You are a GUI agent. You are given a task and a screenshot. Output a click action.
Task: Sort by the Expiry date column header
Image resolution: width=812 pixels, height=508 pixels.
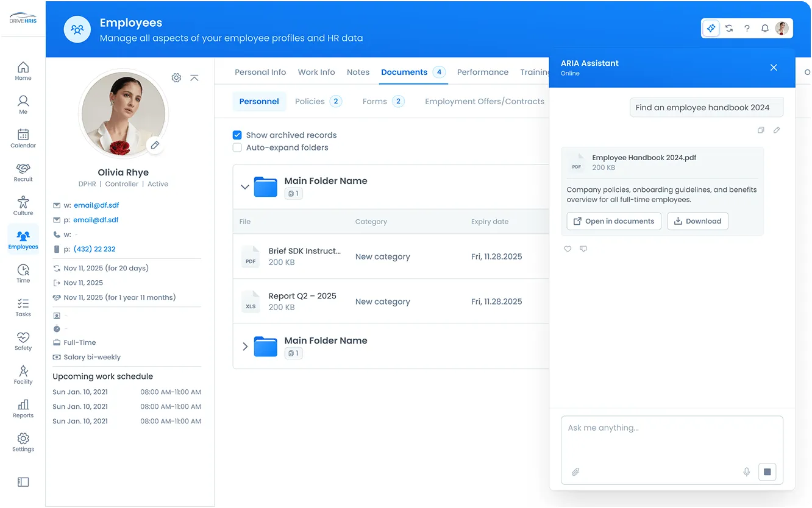(490, 222)
